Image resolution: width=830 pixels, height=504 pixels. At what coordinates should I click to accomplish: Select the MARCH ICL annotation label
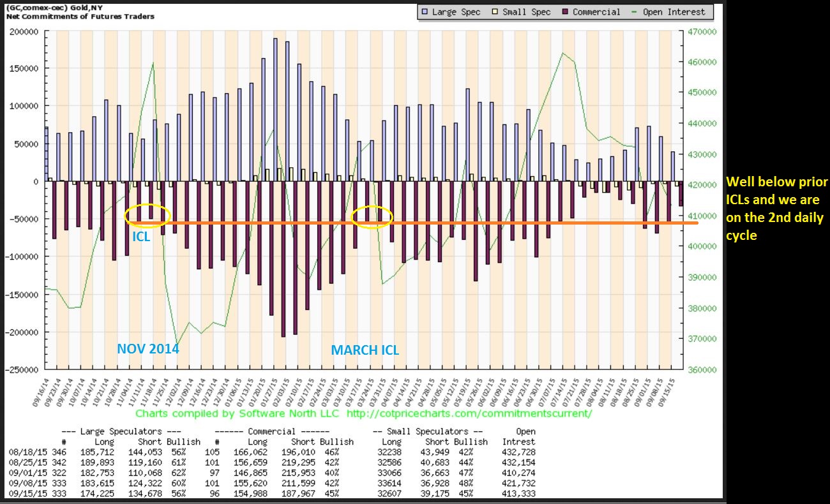tap(365, 350)
